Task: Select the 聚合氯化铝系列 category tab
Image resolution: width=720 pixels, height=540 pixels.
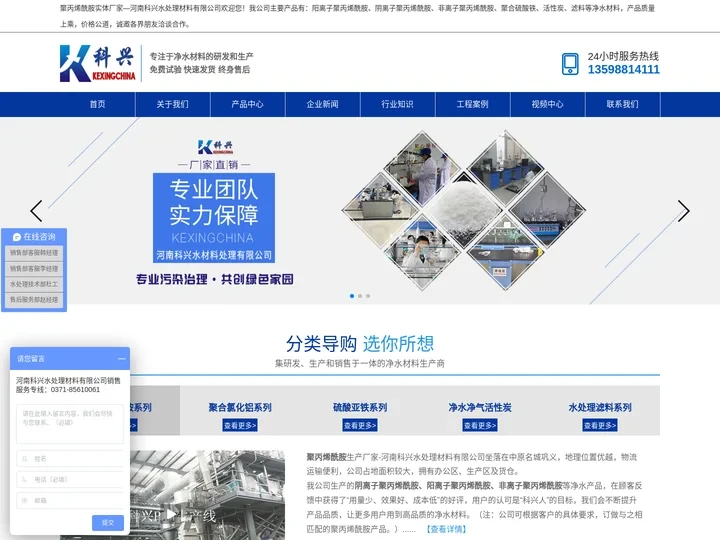Action: pos(240,407)
